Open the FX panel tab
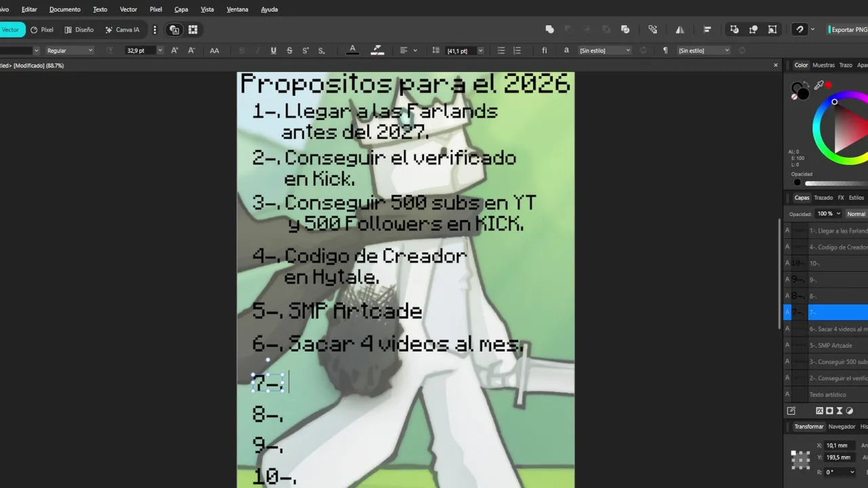Screen dimensions: 868x488 coord(841,198)
